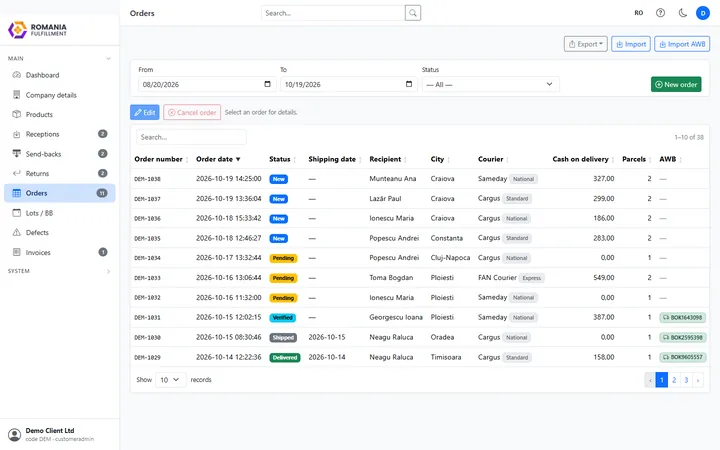Screen dimensions: 720x450
Task: Click the previous page arrow
Action: point(650,380)
